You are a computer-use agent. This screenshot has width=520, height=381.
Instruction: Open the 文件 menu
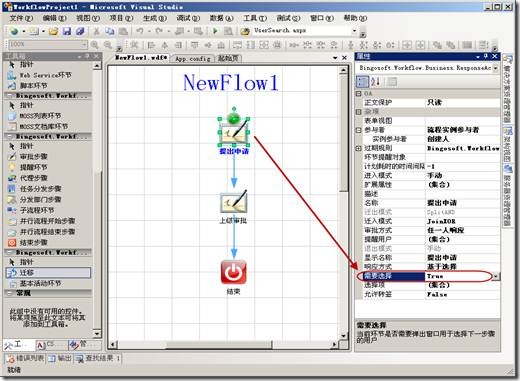21,18
